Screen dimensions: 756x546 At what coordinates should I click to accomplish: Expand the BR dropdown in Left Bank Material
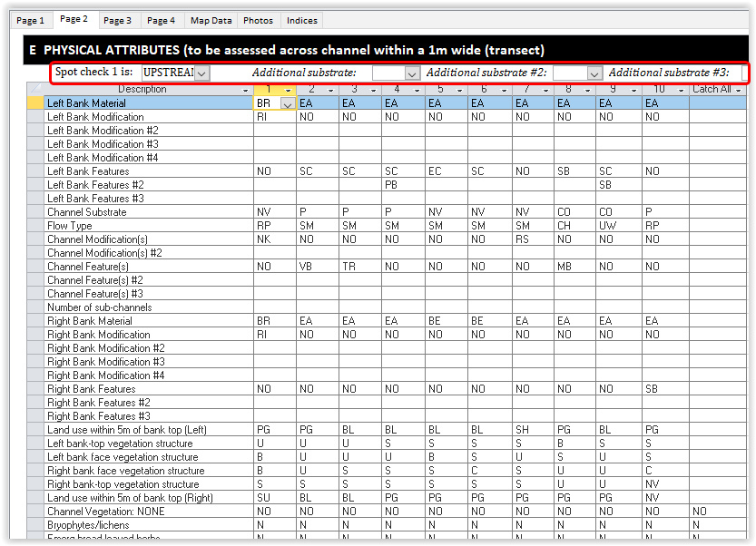[x=288, y=103]
